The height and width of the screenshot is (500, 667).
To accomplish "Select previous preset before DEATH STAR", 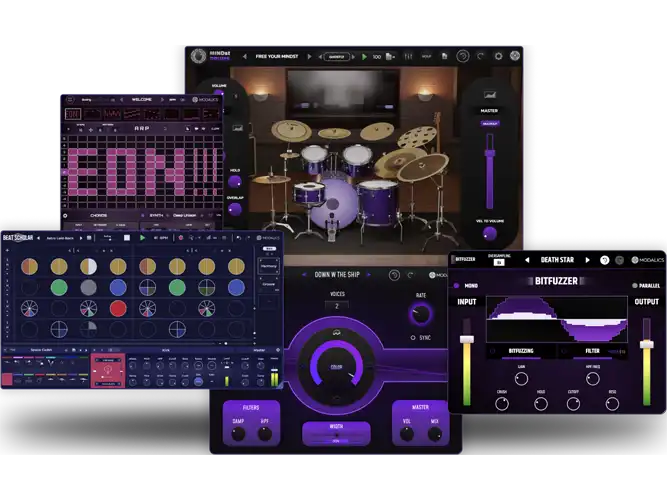I will [527, 260].
